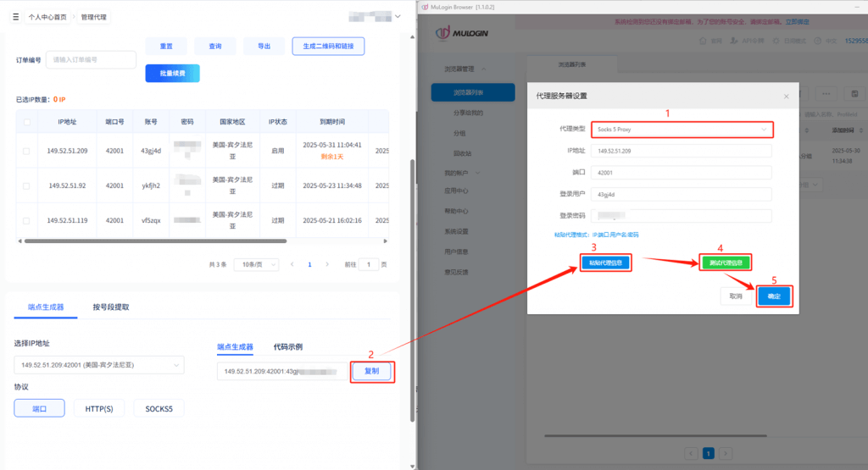Click the MuLogin logo in the sidebar
The image size is (868, 470).
coord(462,33)
